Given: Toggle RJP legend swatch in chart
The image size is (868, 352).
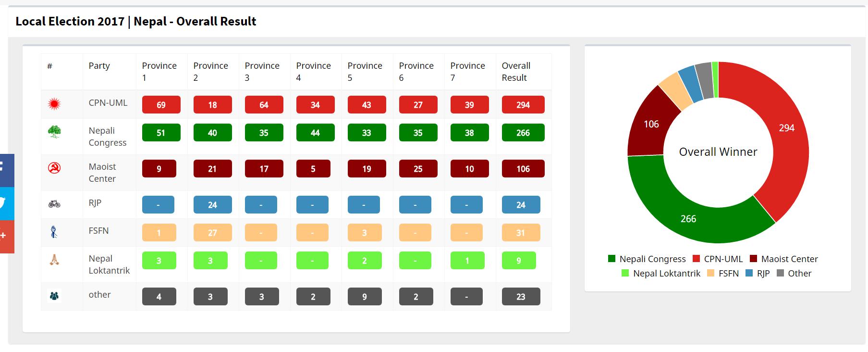Looking at the screenshot, I should click(x=749, y=273).
